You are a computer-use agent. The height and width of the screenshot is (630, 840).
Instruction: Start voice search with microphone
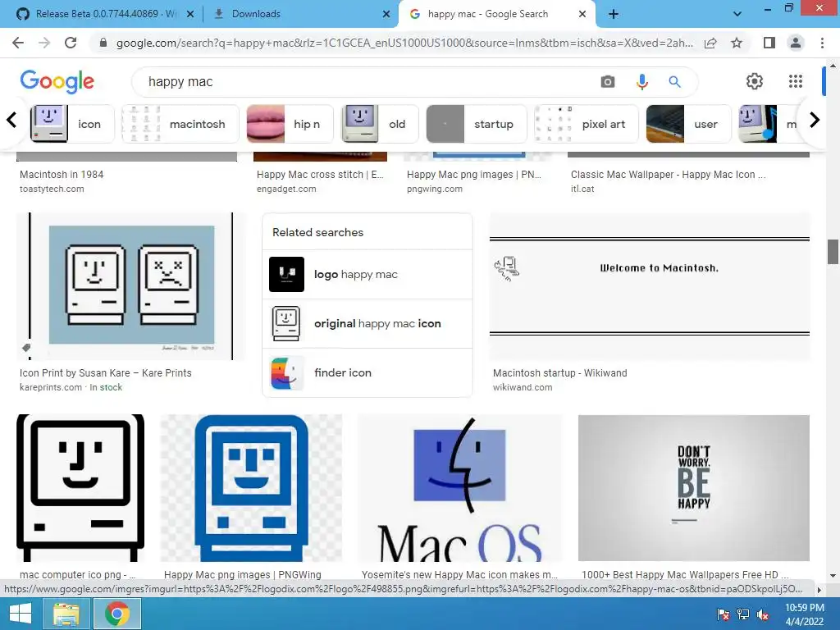click(641, 81)
